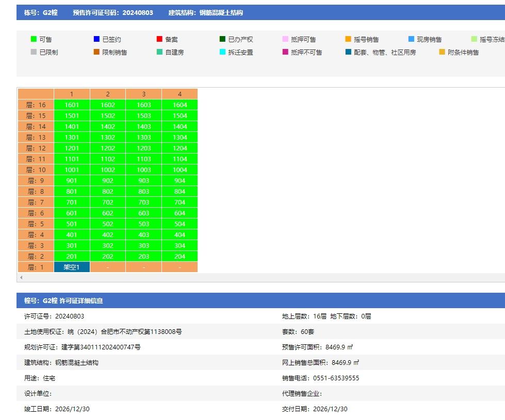The width and height of the screenshot is (505, 420).
Task: Click the brown 限制销售 legend swatch
Action: 96,52
